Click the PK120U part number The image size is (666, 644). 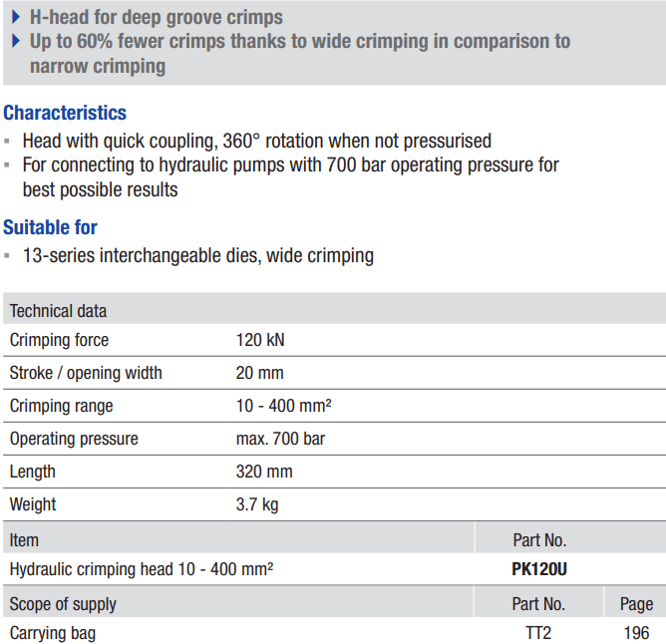(539, 570)
